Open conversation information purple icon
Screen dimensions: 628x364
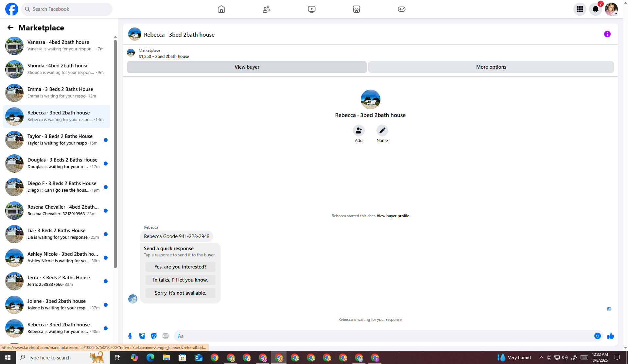pos(607,34)
